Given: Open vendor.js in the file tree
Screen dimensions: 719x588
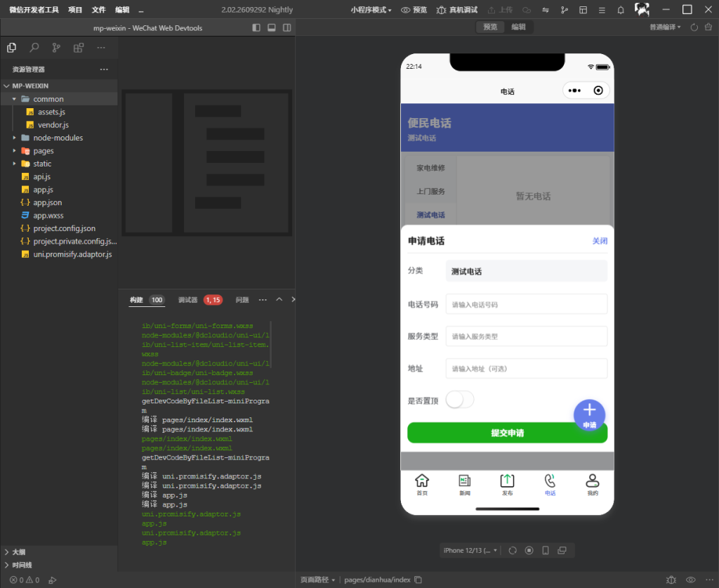Looking at the screenshot, I should click(53, 125).
